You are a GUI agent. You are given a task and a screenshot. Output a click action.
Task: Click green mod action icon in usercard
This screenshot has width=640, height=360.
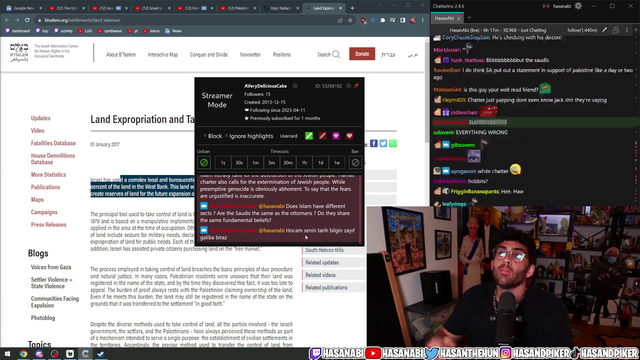309,136
